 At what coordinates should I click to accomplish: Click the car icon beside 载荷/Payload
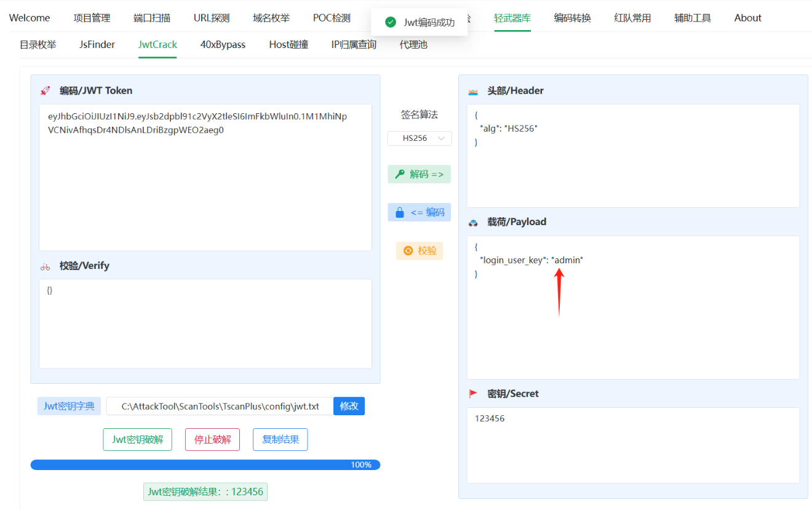472,222
